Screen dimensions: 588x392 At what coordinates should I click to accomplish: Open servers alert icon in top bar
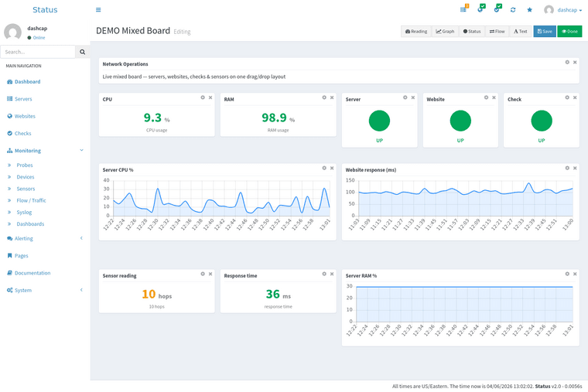coord(464,9)
